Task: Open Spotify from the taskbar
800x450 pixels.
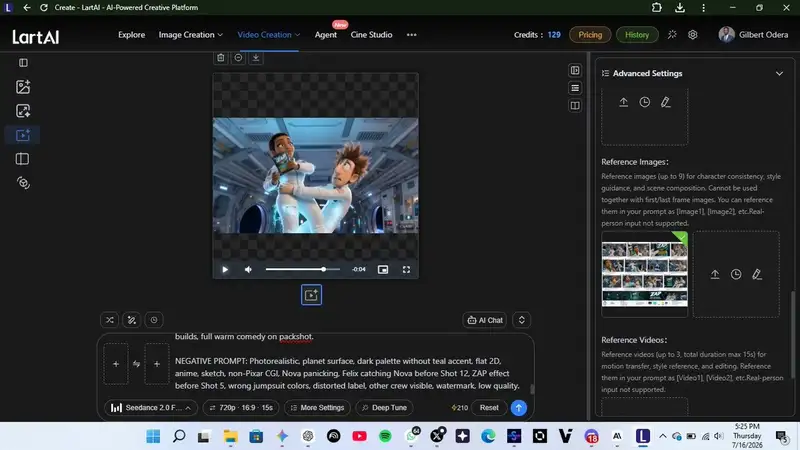Action: (385, 436)
